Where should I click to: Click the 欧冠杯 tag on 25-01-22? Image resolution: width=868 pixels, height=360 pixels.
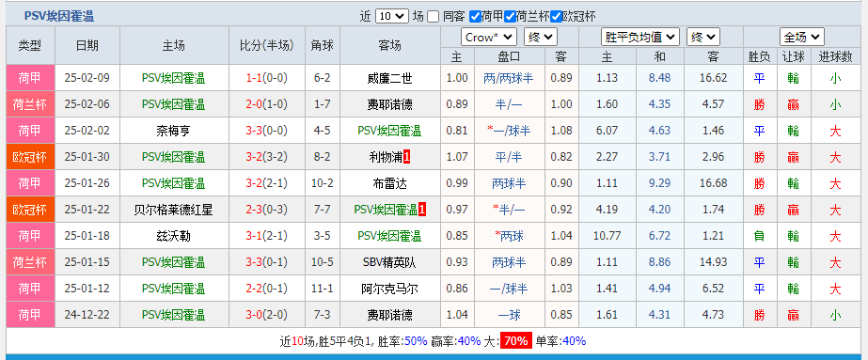tap(30, 210)
